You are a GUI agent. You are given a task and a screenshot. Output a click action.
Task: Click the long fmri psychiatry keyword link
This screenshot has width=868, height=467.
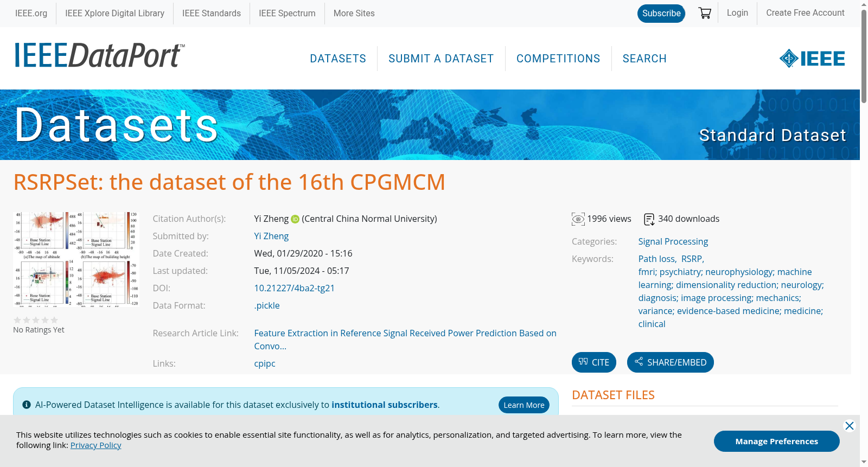tap(731, 298)
